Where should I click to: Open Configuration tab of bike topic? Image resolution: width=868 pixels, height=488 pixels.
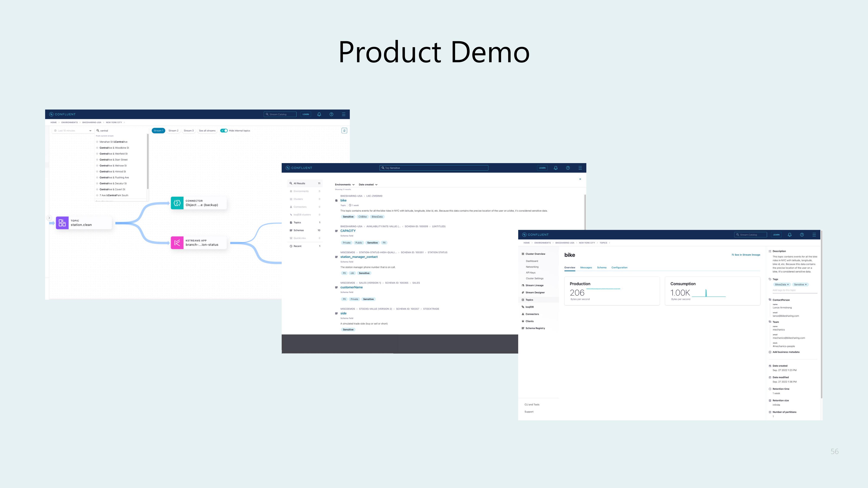(x=619, y=267)
